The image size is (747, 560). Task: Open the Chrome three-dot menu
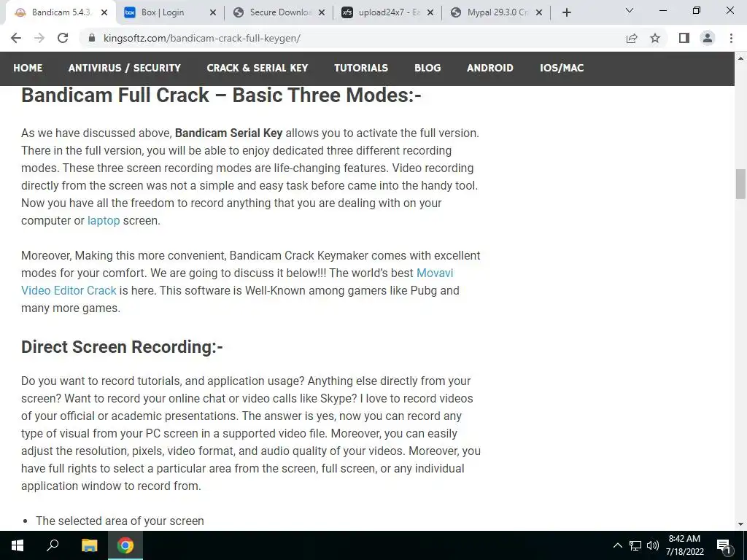pos(731,38)
